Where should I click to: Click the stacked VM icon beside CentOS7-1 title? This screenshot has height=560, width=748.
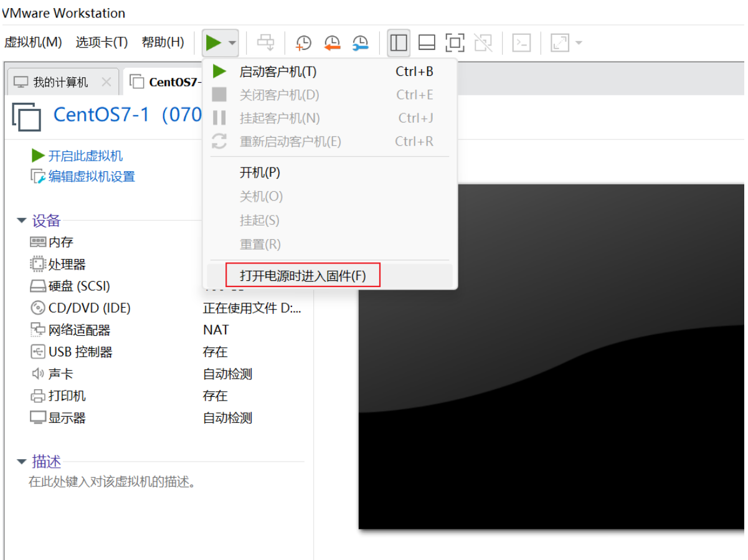tap(27, 117)
